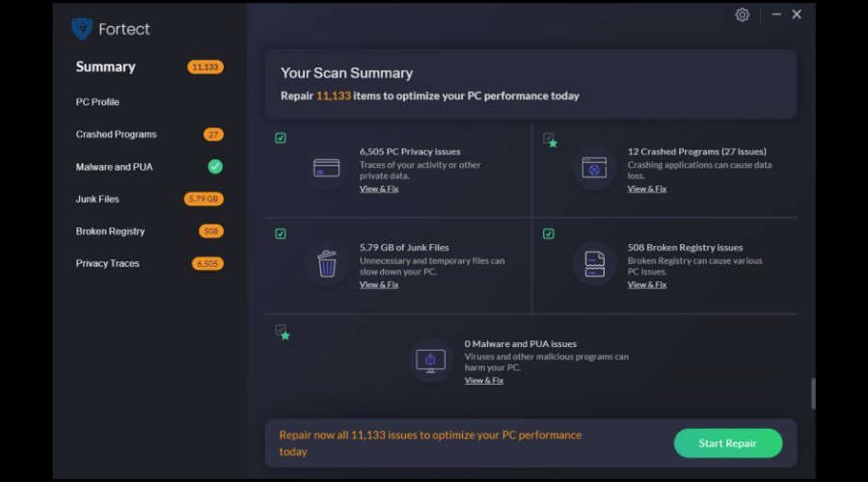Viewport: 868px width, 482px height.
Task: Click View & Fix under Malware and PUA
Action: [484, 381]
